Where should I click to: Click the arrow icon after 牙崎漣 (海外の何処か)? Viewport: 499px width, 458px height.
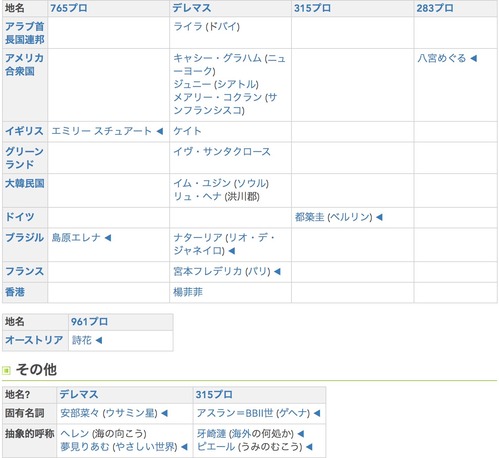click(x=301, y=434)
